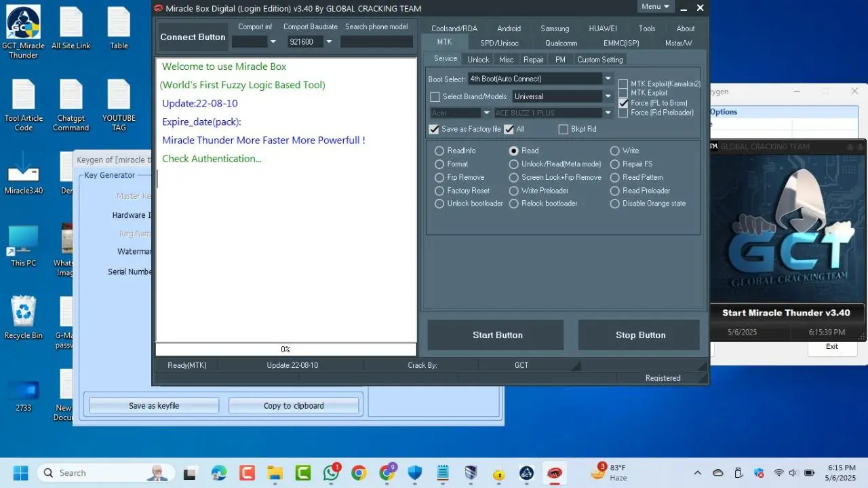
Task: Select the YOUTUBE TAG desktop file
Action: 119,106
